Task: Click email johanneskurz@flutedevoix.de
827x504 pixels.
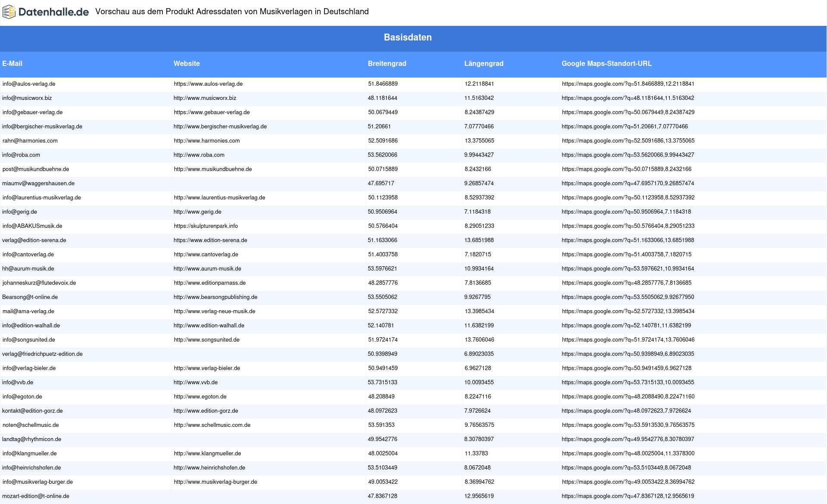Action: point(39,283)
